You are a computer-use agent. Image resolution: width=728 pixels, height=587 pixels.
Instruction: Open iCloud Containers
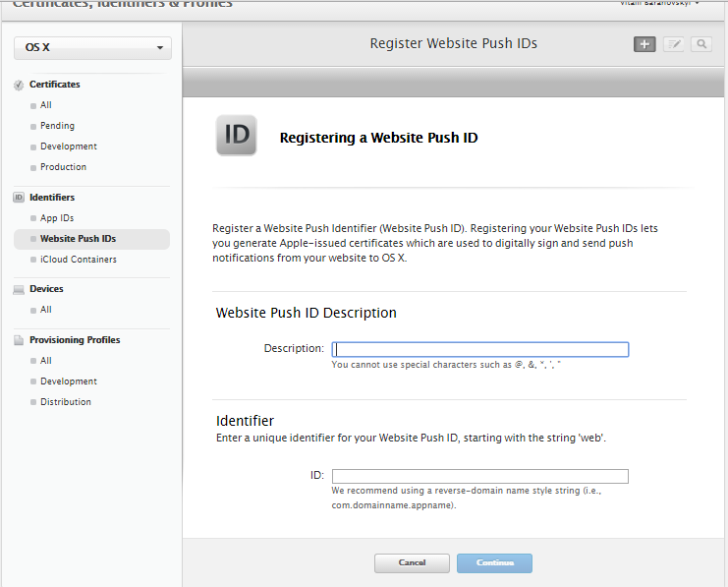pos(78,260)
